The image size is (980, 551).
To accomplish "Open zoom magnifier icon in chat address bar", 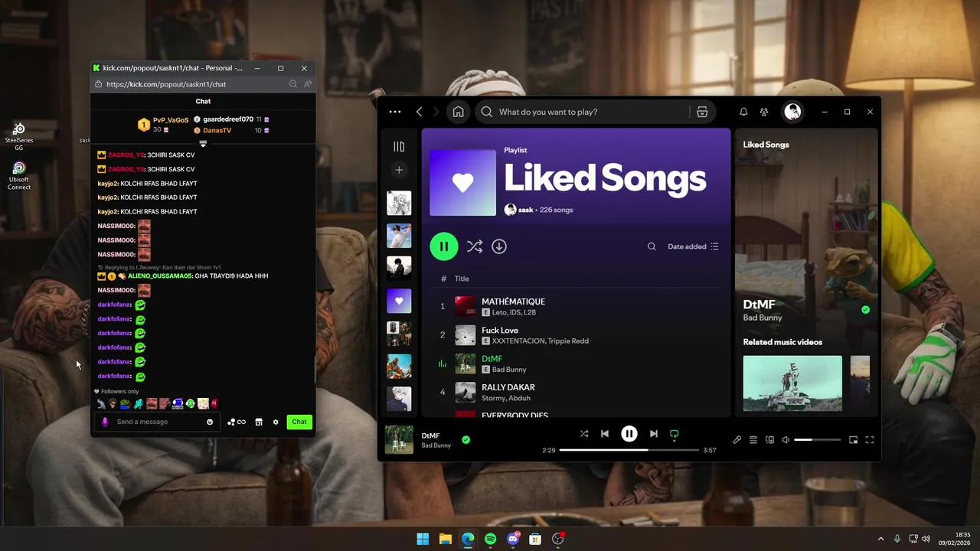I will 292,84.
